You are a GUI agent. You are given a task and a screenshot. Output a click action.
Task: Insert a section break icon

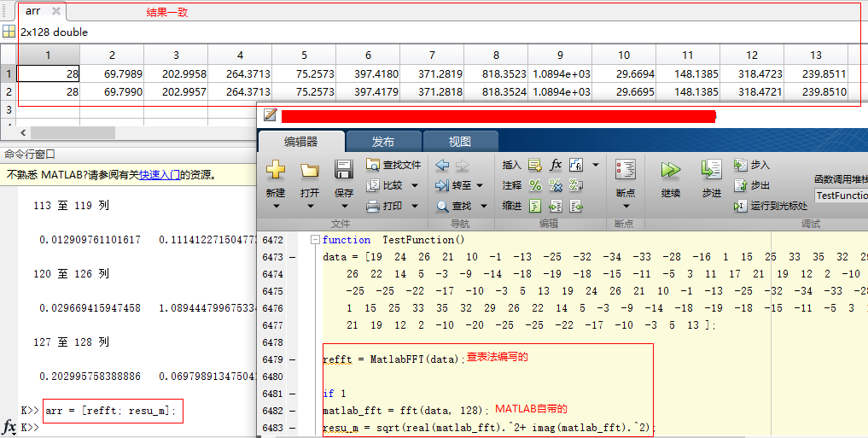(x=535, y=165)
